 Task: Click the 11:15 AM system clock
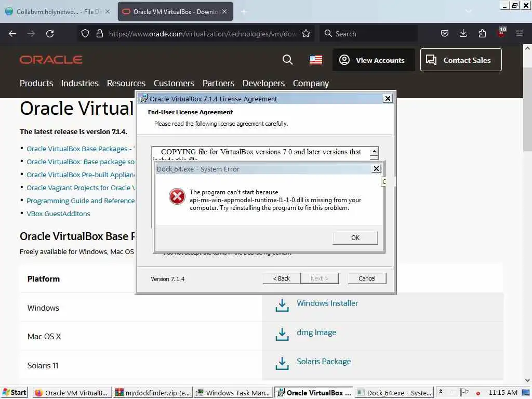pyautogui.click(x=503, y=393)
